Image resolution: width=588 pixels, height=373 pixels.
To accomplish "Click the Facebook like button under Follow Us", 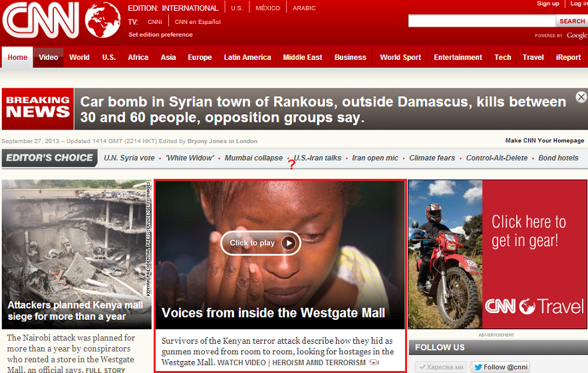I will 441,367.
